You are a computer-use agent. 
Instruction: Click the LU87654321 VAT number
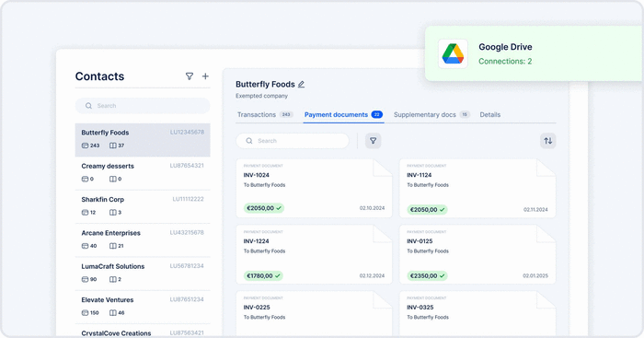(x=187, y=165)
